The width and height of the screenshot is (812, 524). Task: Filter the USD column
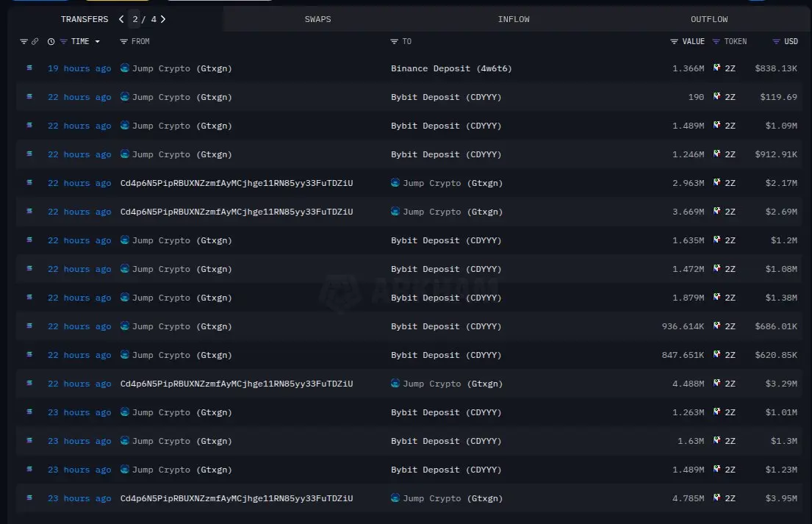point(776,41)
